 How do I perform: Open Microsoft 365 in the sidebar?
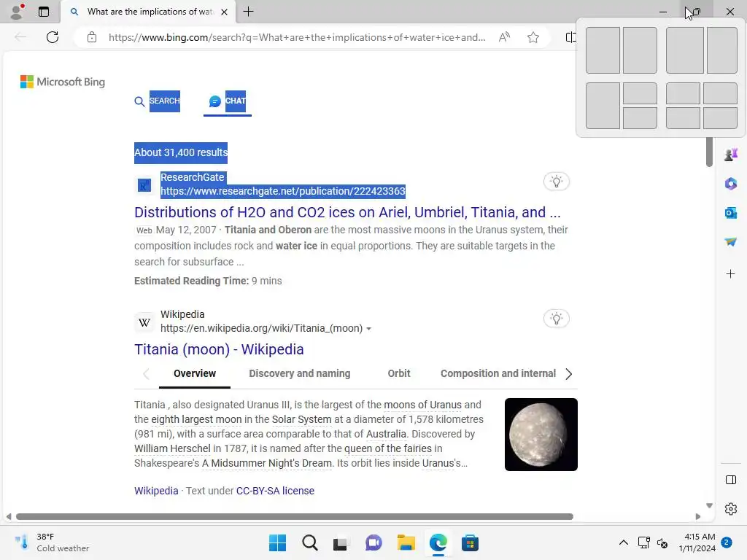[731, 184]
